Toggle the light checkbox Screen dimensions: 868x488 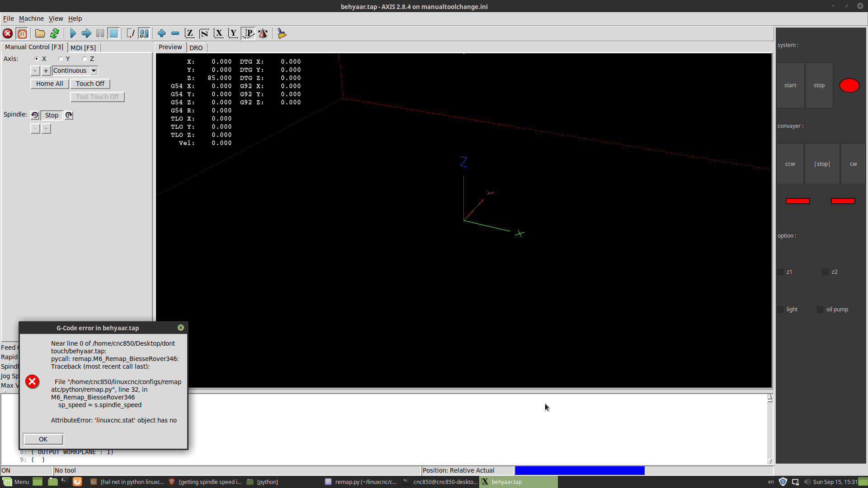pyautogui.click(x=780, y=310)
